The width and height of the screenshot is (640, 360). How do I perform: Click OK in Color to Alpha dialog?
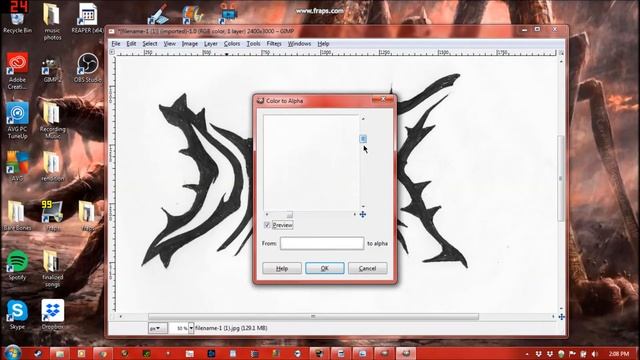(325, 268)
